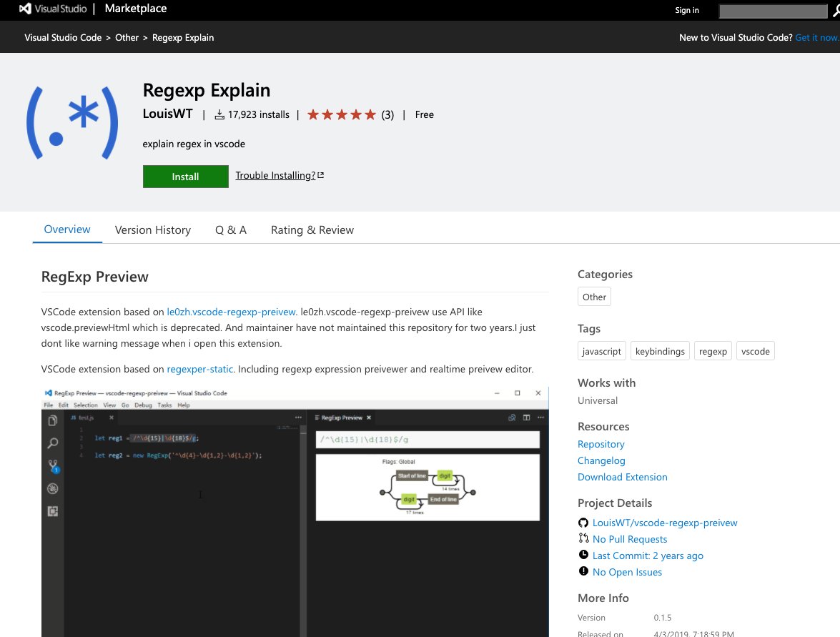Image resolution: width=840 pixels, height=637 pixels.
Task: Click the pull request icon beside No Pull Requests
Action: (583, 538)
